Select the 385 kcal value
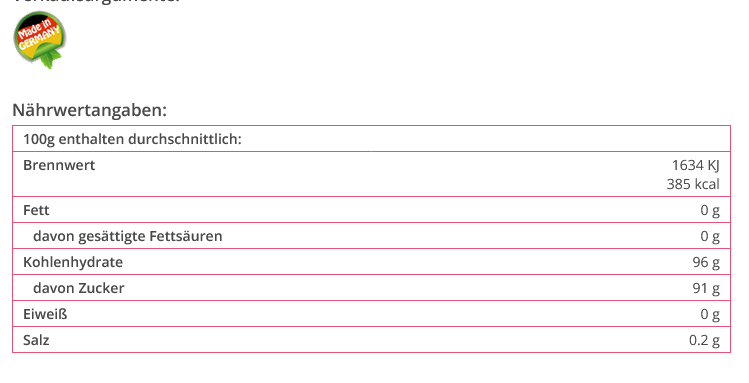Image resolution: width=749 pixels, height=383 pixels. point(693,184)
